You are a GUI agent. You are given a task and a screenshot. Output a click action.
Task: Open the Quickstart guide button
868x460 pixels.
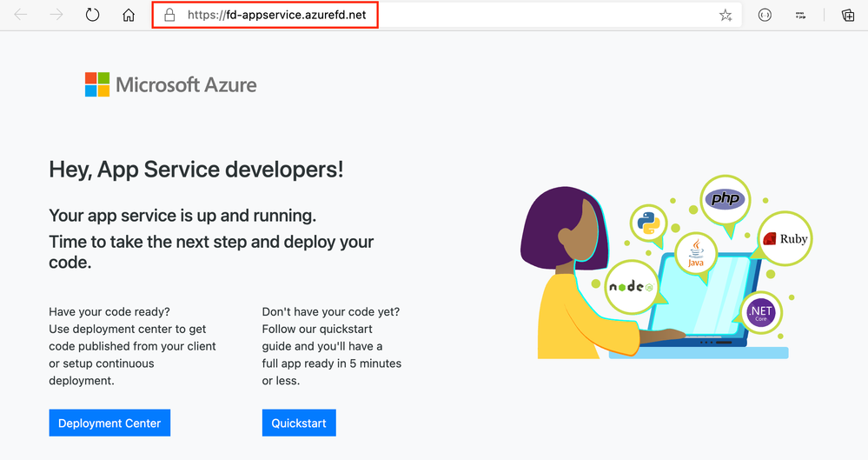(x=299, y=423)
